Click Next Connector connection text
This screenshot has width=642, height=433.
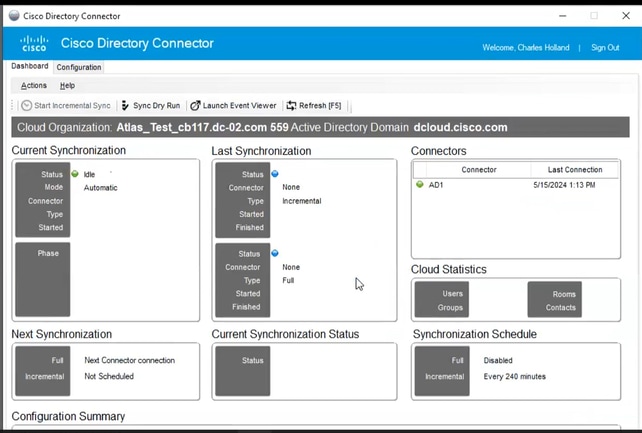pyautogui.click(x=129, y=360)
